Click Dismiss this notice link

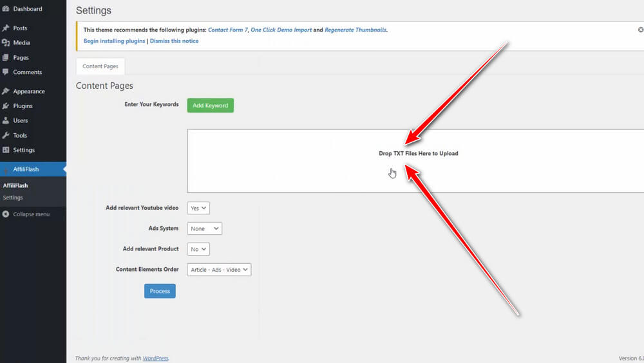(174, 41)
